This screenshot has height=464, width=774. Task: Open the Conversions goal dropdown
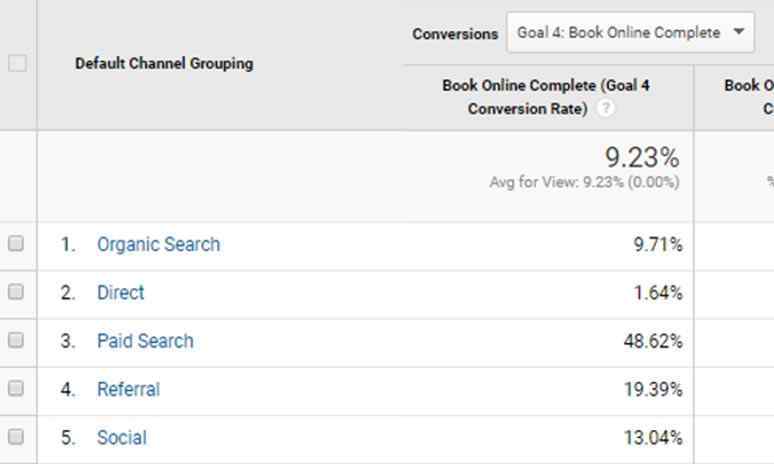pos(630,33)
